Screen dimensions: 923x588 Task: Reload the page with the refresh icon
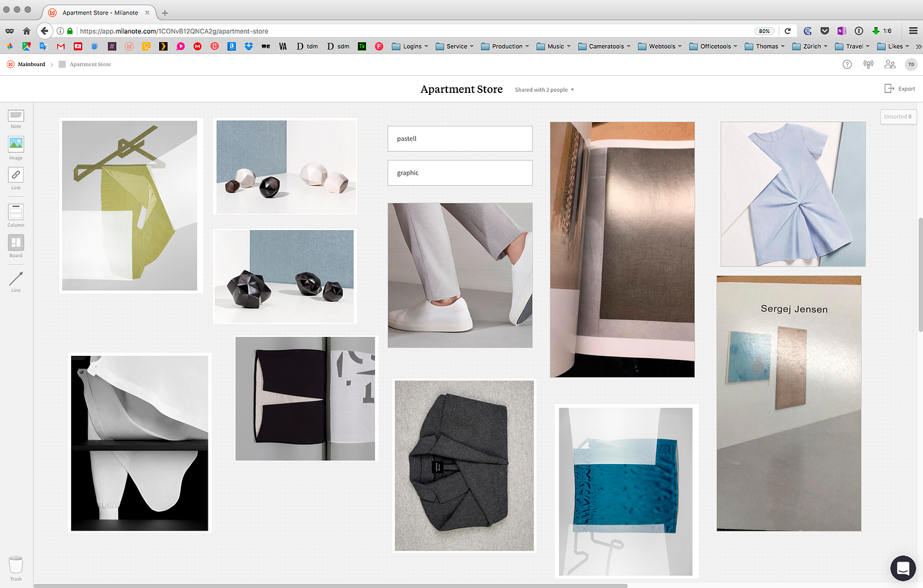point(787,31)
